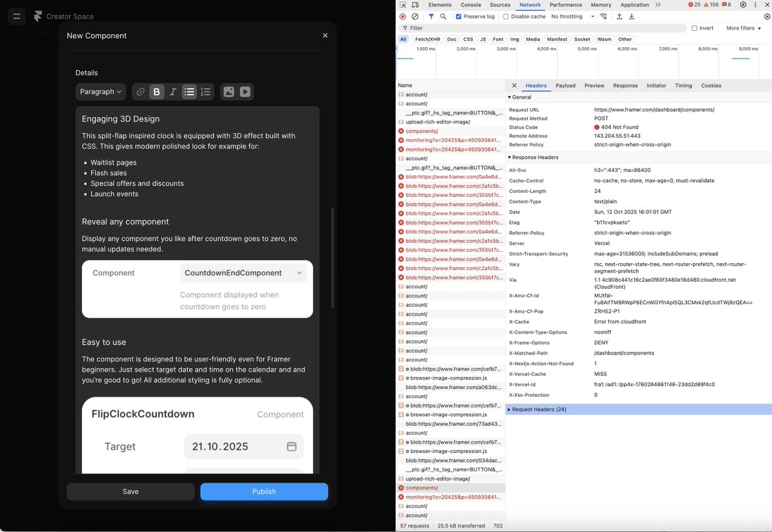The width and height of the screenshot is (772, 532).
Task: Toggle bold formatting
Action: 156,92
